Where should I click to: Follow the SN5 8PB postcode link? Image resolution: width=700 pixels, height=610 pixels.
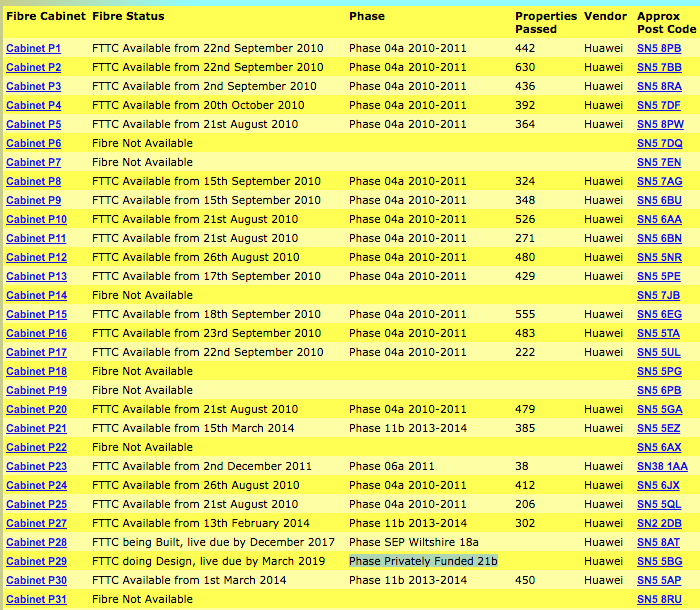(x=659, y=48)
